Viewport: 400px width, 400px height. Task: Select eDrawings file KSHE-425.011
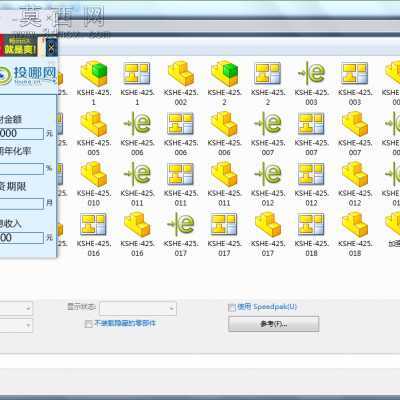click(137, 184)
